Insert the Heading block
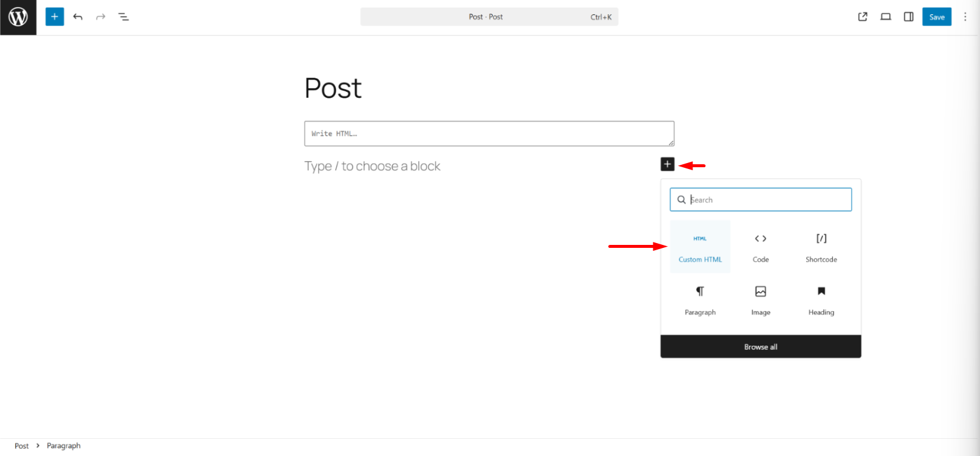980x456 pixels. point(821,299)
